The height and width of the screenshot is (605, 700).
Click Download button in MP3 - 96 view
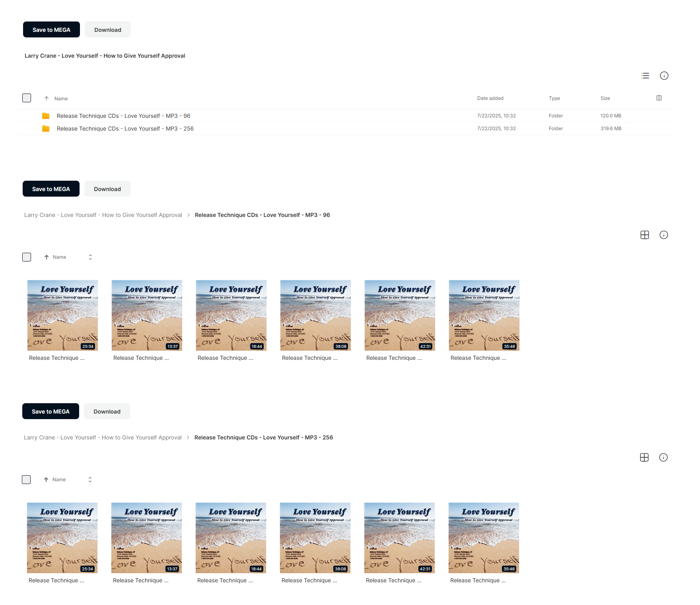point(107,189)
